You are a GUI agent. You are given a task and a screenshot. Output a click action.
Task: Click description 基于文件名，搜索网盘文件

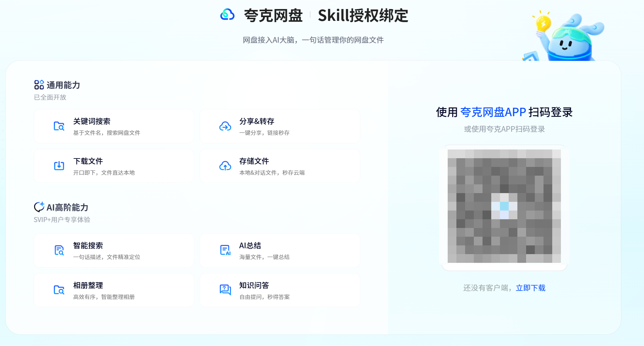pos(107,133)
